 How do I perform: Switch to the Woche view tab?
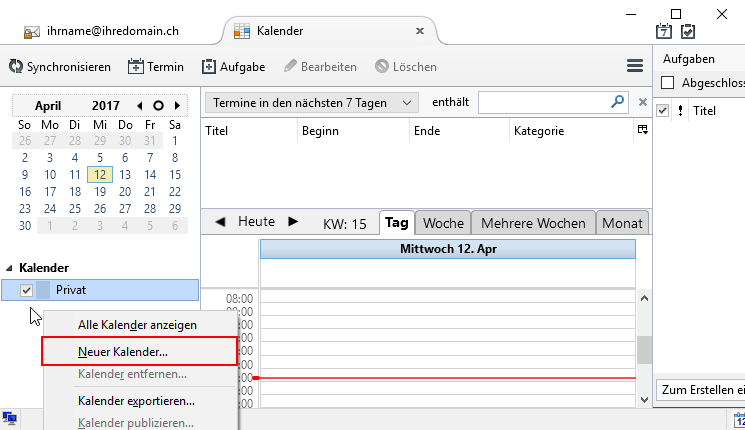pos(443,222)
